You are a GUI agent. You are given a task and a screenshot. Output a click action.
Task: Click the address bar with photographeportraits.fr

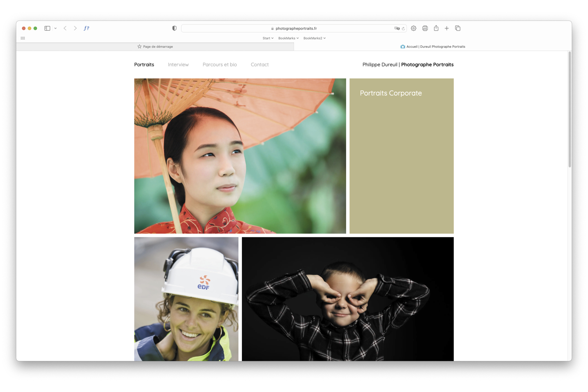(294, 28)
